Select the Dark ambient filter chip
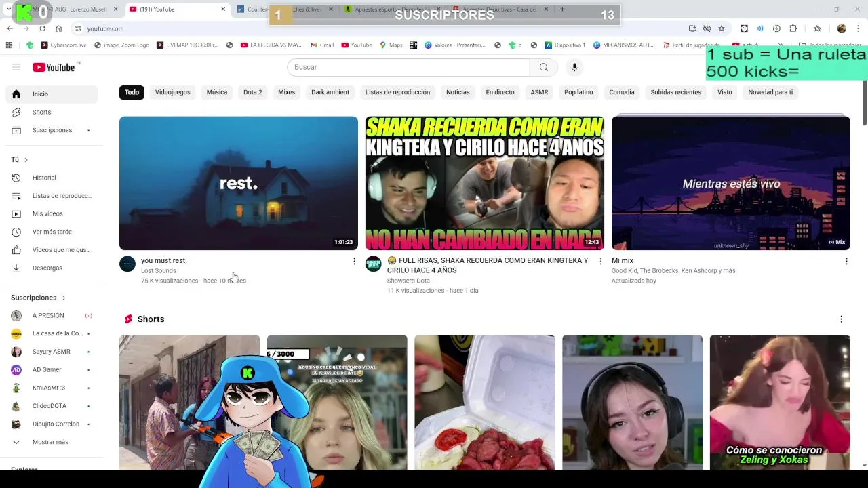868x488 pixels. [330, 92]
